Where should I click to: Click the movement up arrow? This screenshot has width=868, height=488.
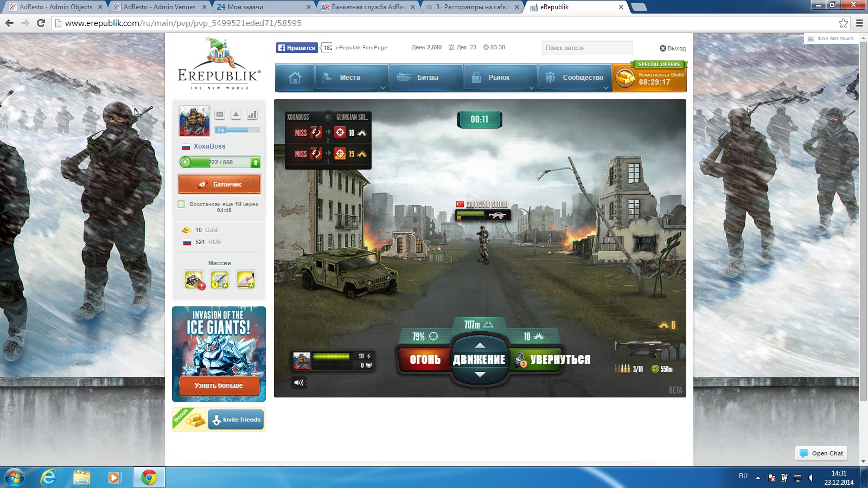[480, 345]
